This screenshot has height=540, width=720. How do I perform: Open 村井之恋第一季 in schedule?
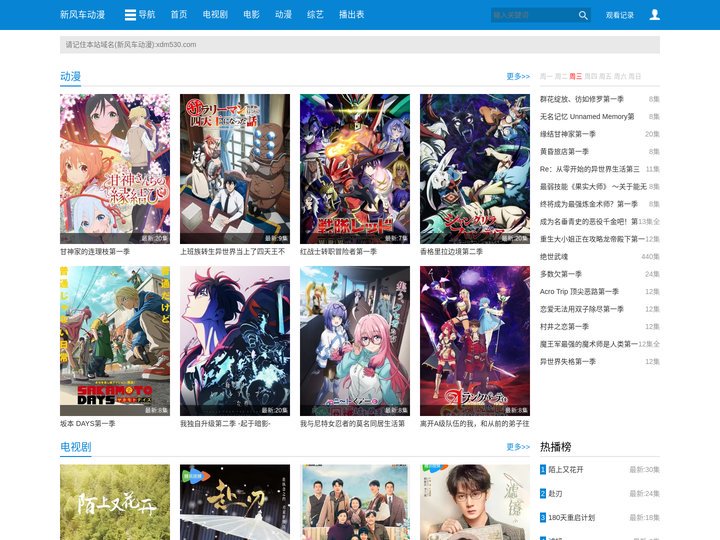click(x=564, y=326)
